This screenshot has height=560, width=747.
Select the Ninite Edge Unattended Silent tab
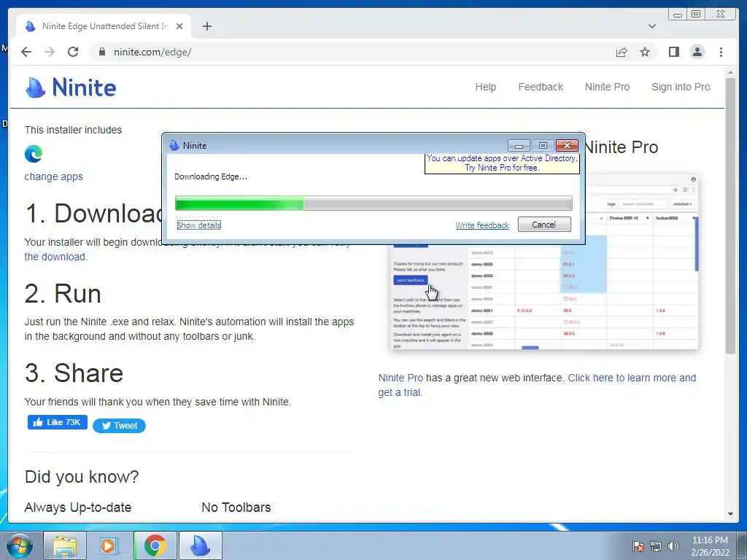click(104, 26)
